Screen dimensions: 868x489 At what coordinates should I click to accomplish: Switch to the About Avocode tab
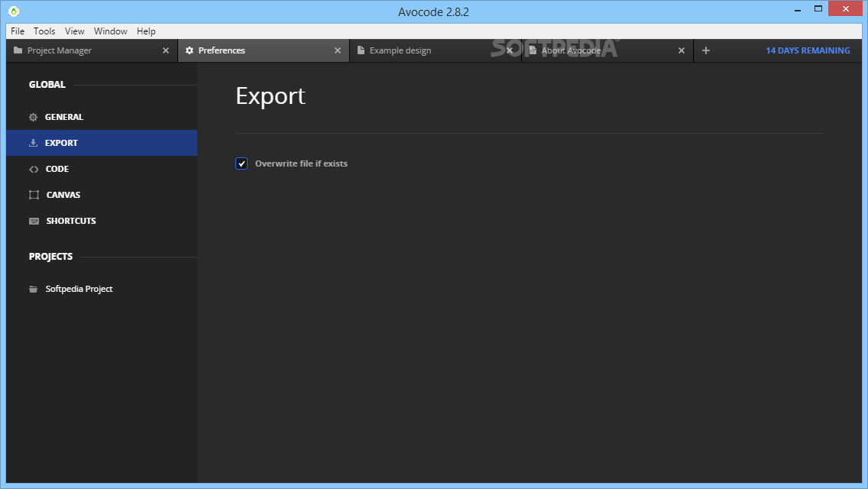click(x=607, y=50)
